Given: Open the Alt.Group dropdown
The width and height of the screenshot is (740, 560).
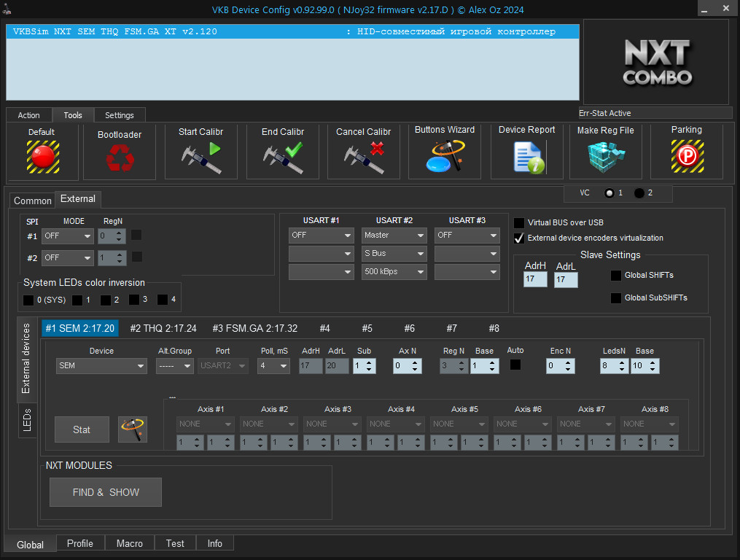Looking at the screenshot, I should click(x=175, y=366).
